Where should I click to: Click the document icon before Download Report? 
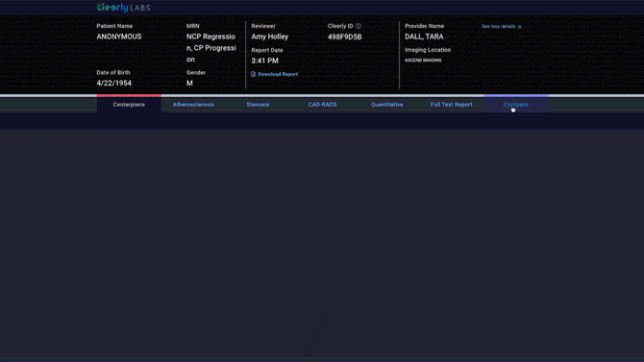pos(253,74)
